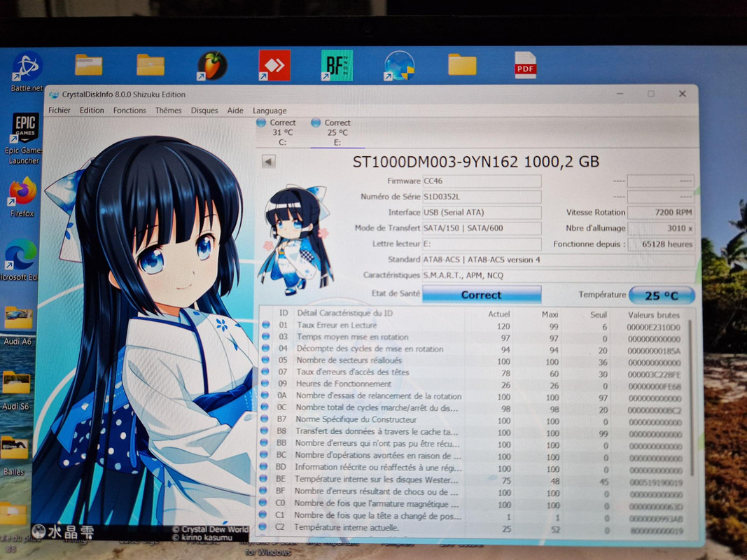Open the Balles desktop folder
747x560 pixels.
[x=14, y=456]
